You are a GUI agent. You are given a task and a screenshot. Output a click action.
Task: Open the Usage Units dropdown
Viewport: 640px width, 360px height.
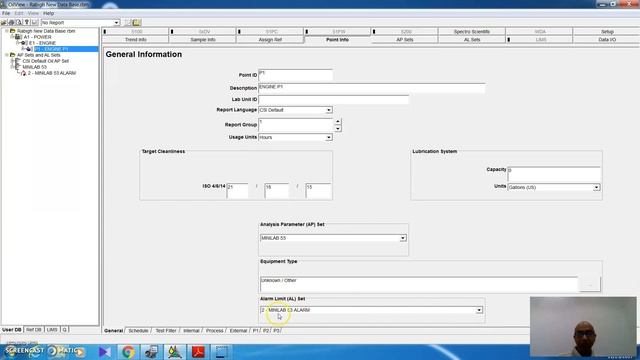329,138
